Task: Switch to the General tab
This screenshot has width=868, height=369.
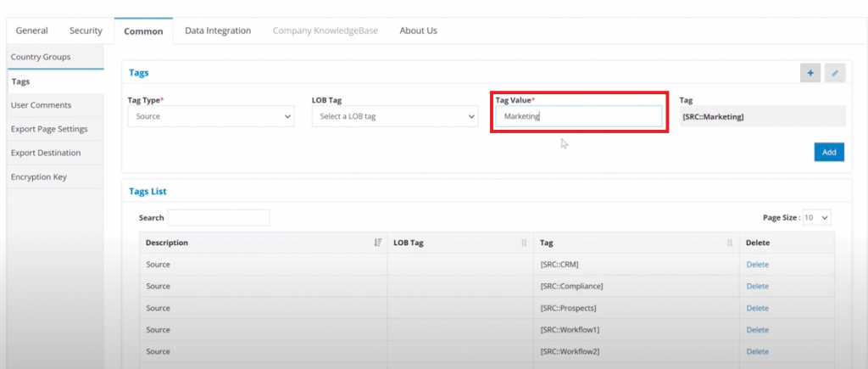Action: pos(32,31)
